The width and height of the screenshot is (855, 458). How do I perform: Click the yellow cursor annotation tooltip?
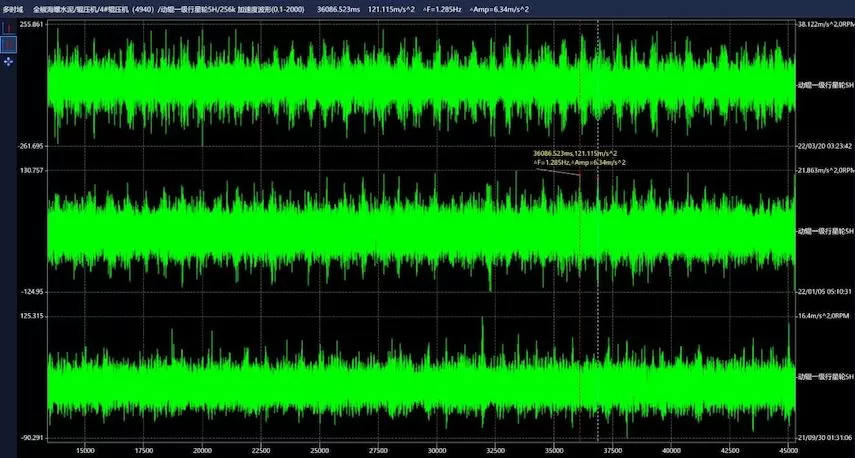(x=581, y=158)
